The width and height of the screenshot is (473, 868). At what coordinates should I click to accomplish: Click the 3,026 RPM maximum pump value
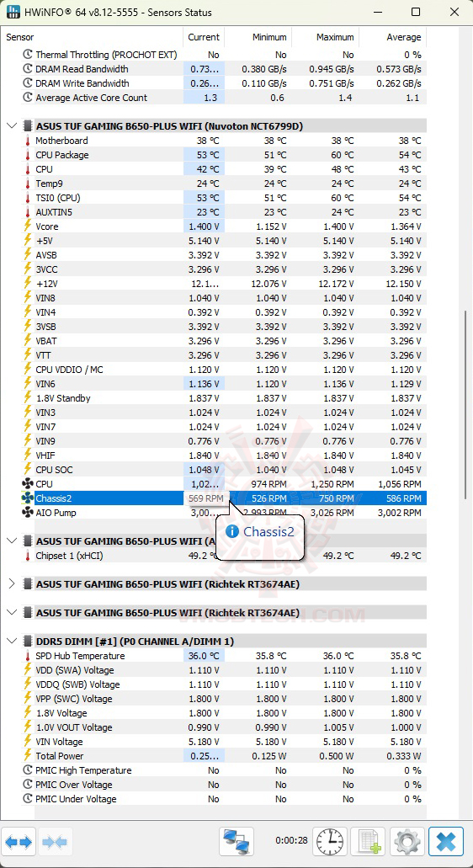[x=331, y=513]
